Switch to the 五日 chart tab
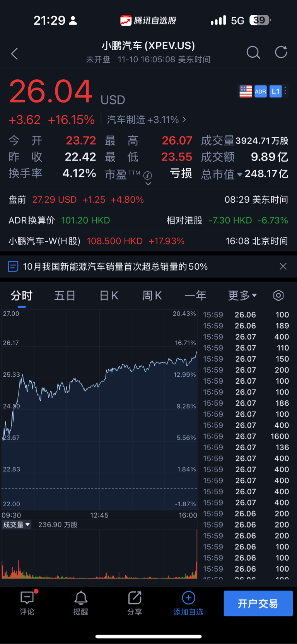Viewport: 297px width, 644px height. (x=65, y=296)
